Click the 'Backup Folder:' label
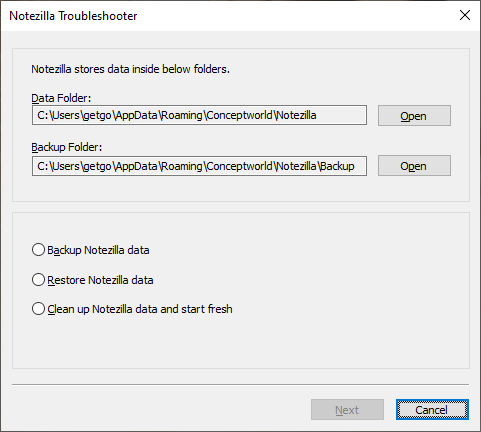 pyautogui.click(x=67, y=147)
